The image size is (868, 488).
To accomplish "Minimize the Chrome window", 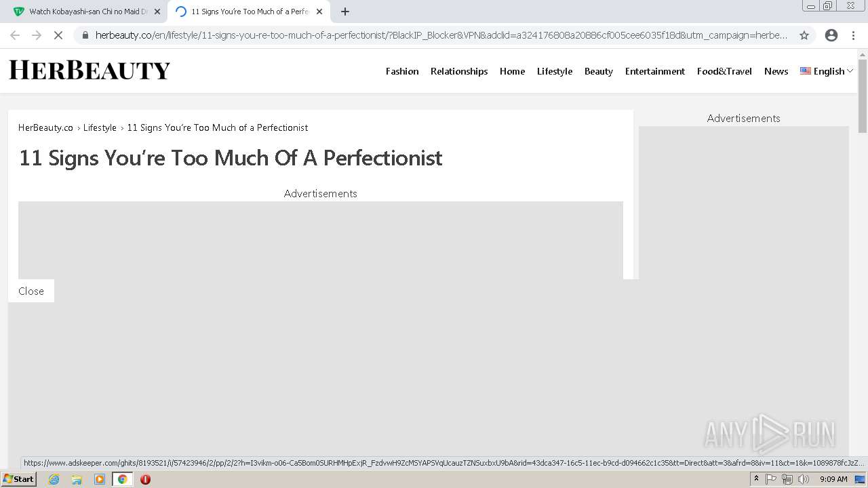I will [811, 6].
